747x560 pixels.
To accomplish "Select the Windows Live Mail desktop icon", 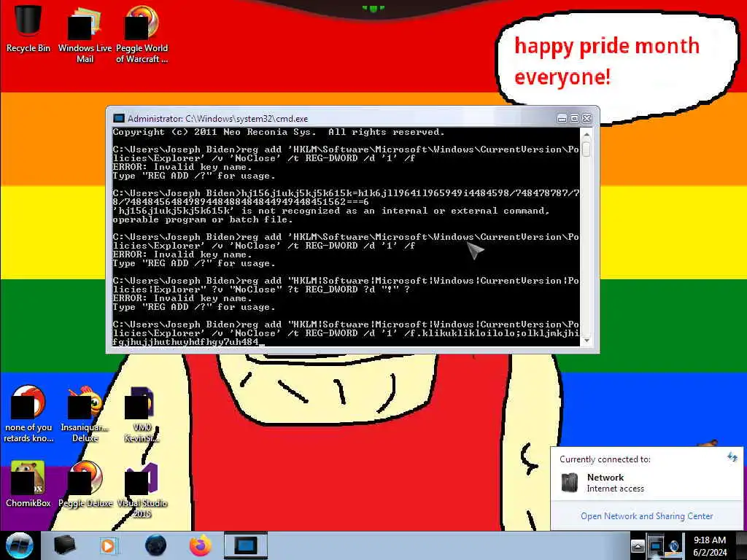I will click(x=85, y=34).
